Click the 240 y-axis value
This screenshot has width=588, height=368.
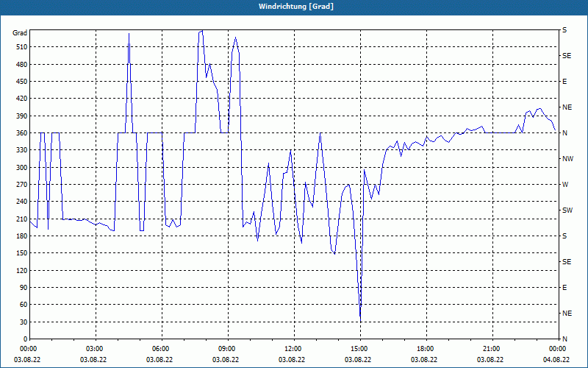(21, 202)
